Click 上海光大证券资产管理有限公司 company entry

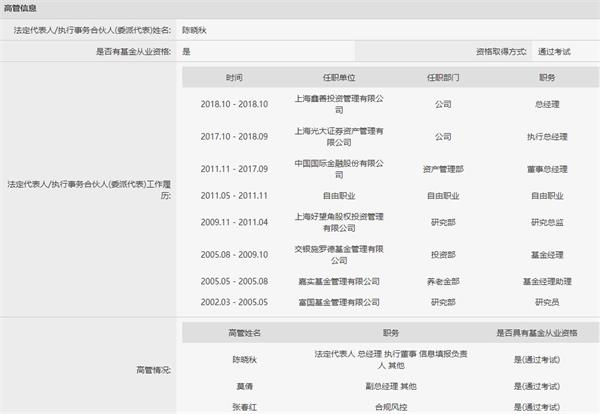(340, 136)
